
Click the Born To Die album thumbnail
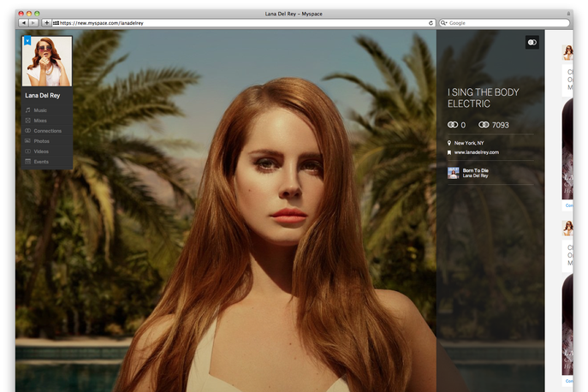(453, 173)
